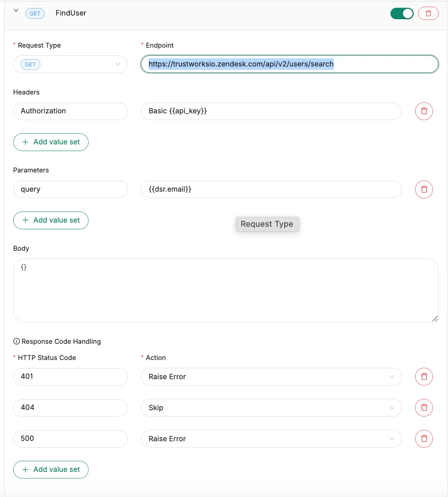This screenshot has width=448, height=497.
Task: Click the Authorization header name field
Action: (x=70, y=111)
